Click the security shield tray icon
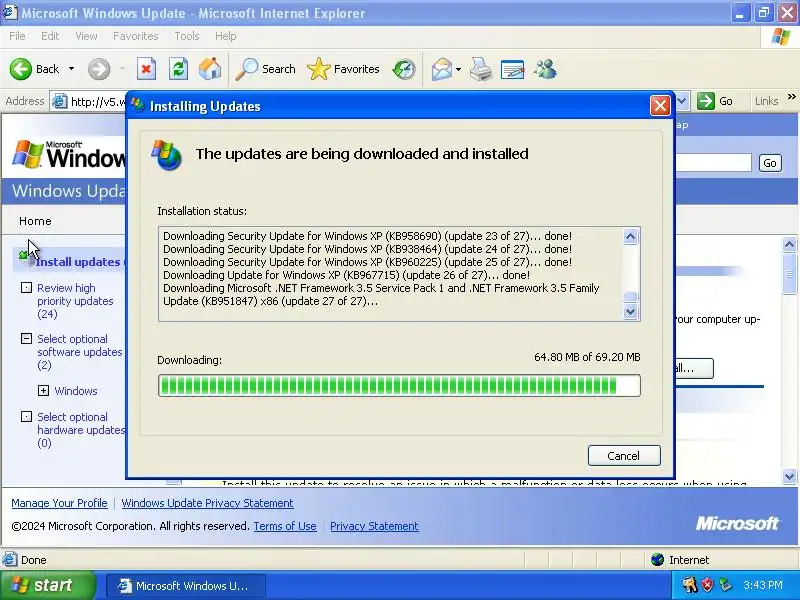This screenshot has width=800, height=600. click(x=707, y=585)
